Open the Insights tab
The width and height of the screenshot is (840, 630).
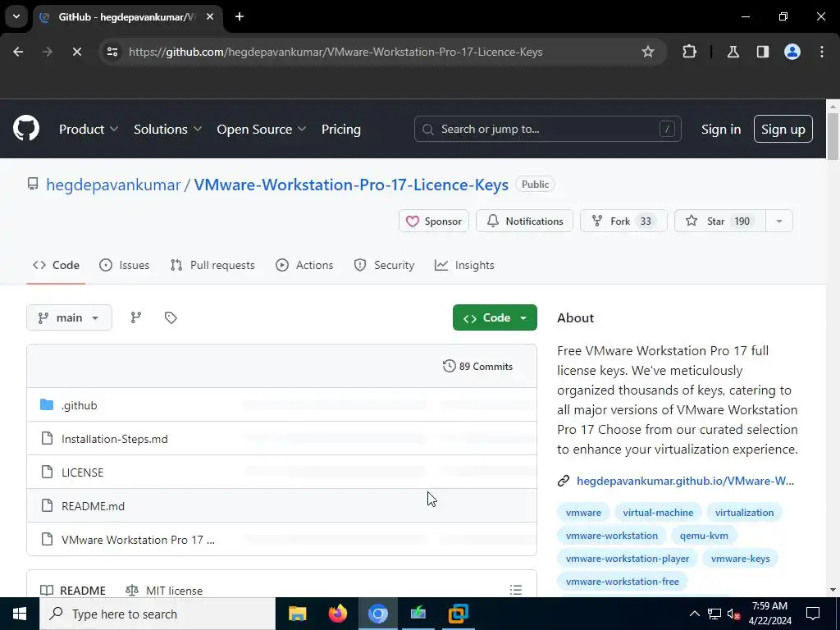click(464, 265)
